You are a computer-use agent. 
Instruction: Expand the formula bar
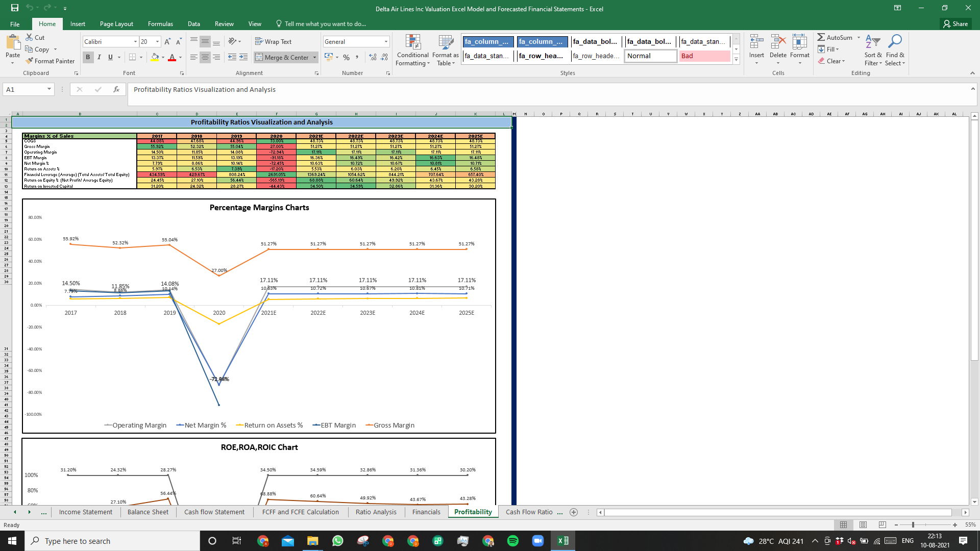pos(972,89)
